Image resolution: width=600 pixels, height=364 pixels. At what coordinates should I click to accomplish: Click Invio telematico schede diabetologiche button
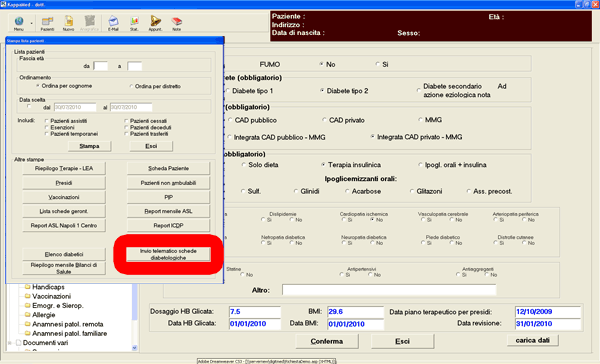pos(168,254)
